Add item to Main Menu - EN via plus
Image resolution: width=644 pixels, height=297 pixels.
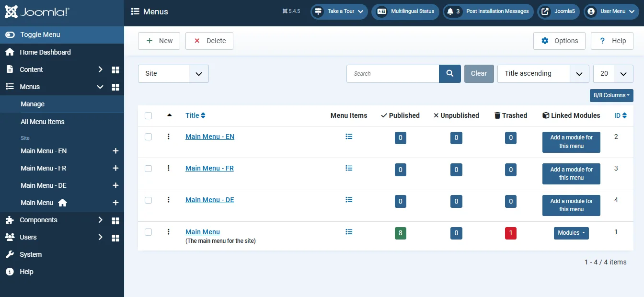tap(115, 151)
